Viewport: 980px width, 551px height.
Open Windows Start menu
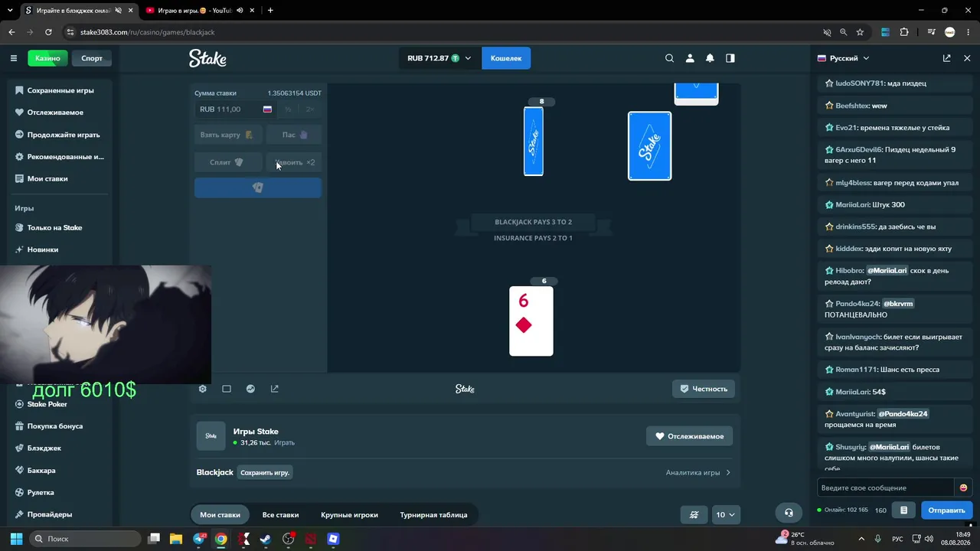tap(16, 539)
